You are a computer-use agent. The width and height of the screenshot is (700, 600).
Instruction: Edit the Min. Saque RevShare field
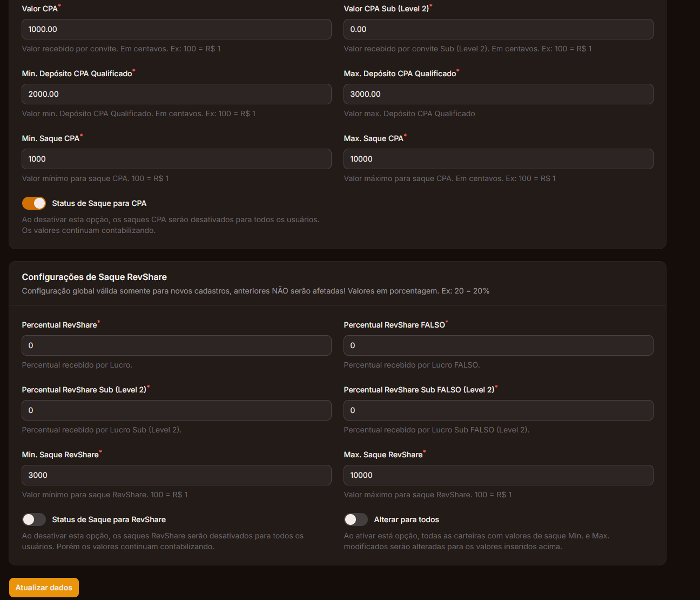176,475
